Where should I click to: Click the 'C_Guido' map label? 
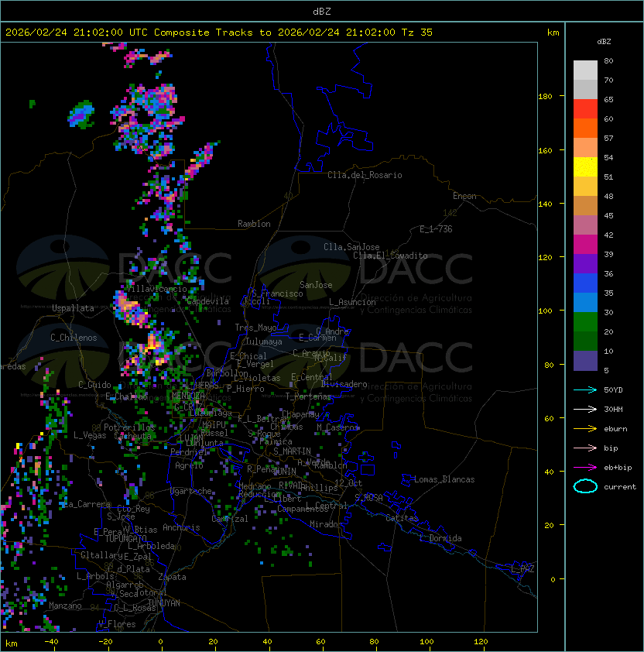click(94, 385)
